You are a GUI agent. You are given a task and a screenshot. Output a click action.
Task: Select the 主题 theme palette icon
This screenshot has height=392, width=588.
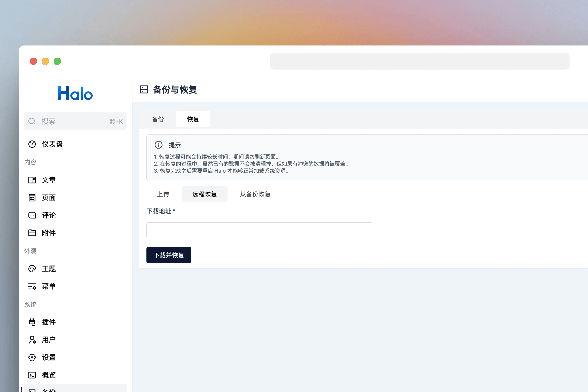click(x=32, y=268)
